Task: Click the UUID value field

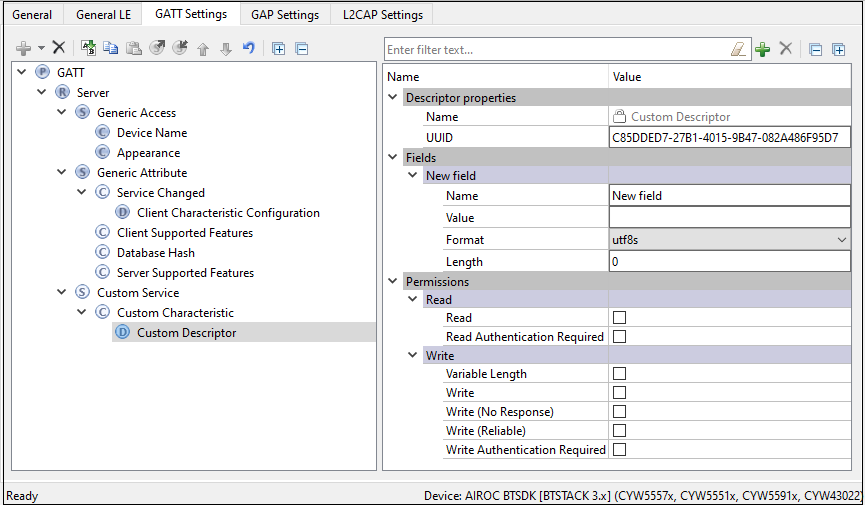Action: [729, 138]
